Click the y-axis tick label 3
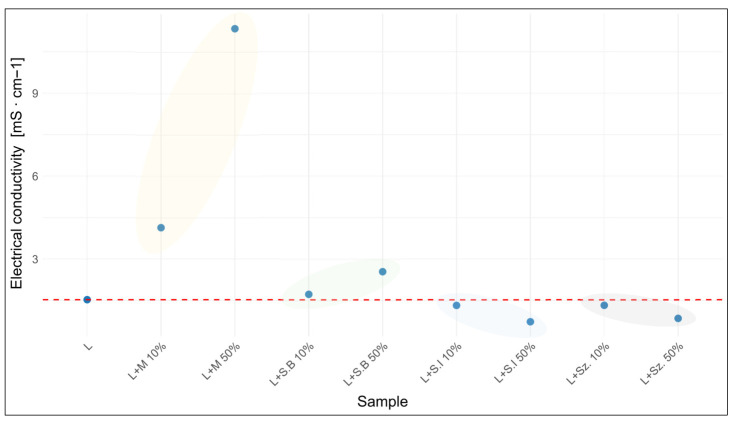The width and height of the screenshot is (735, 423). click(x=35, y=259)
